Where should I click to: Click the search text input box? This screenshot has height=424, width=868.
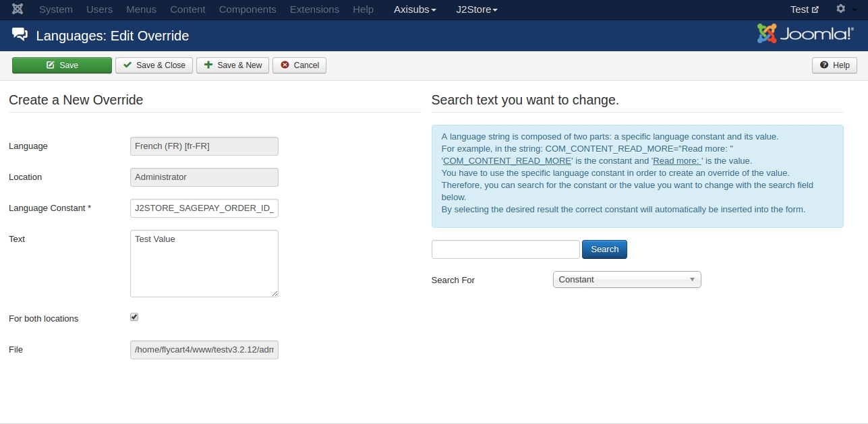tap(505, 249)
